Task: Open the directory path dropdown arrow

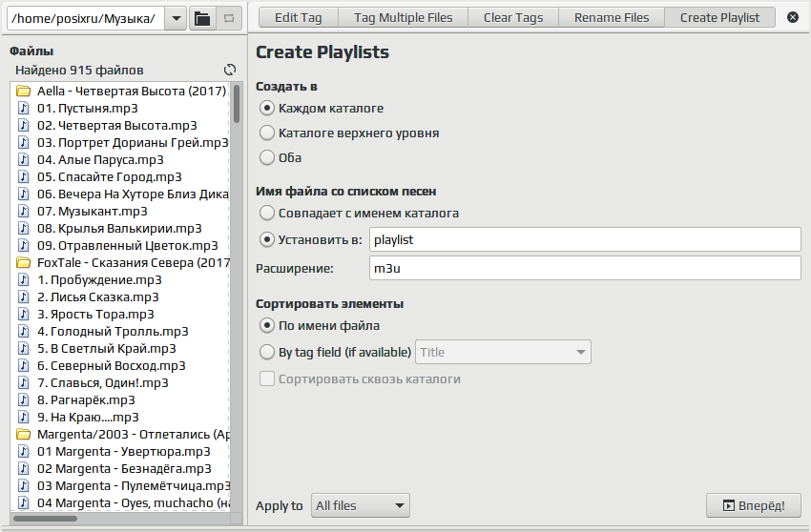Action: click(176, 19)
